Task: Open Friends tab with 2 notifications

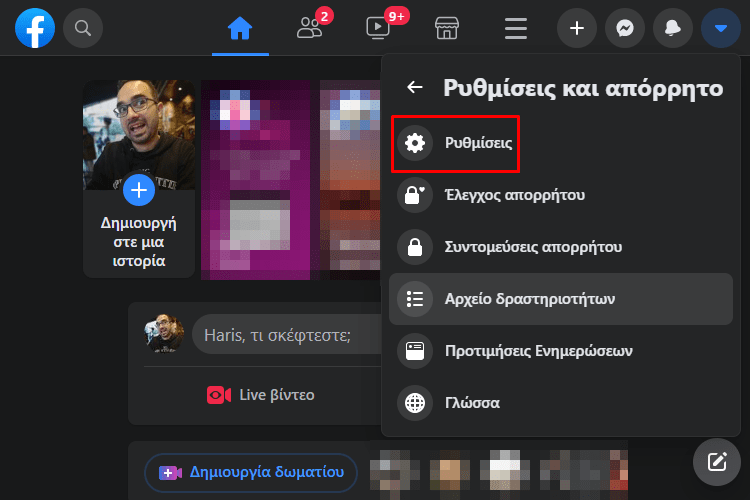Action: click(x=310, y=28)
